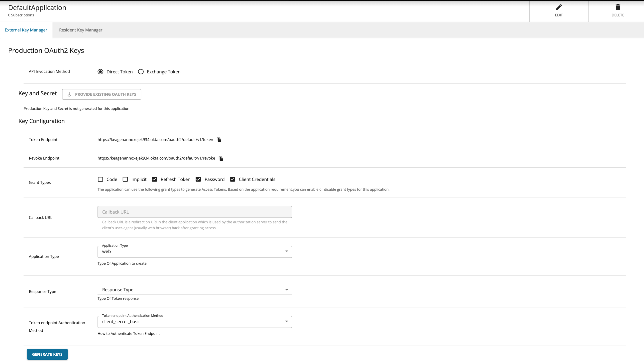Viewport: 644px width, 363px height.
Task: Disable the Password grant type
Action: pyautogui.click(x=199, y=179)
